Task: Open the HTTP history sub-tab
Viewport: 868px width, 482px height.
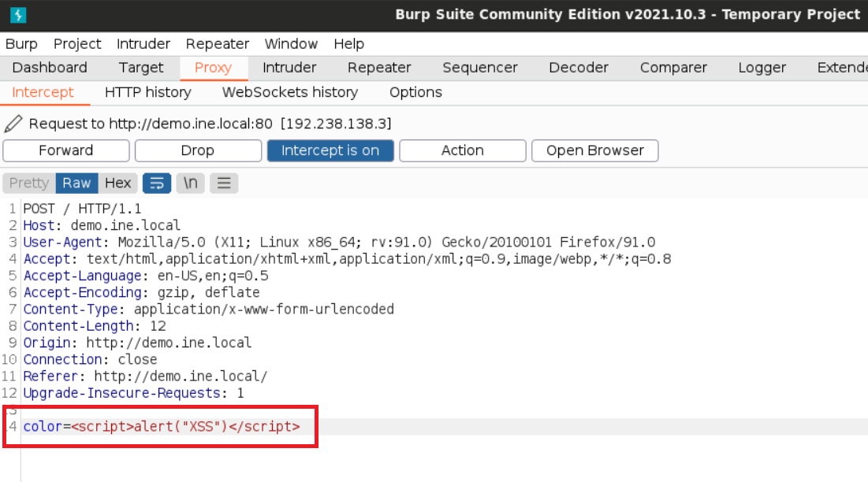Action: [147, 92]
